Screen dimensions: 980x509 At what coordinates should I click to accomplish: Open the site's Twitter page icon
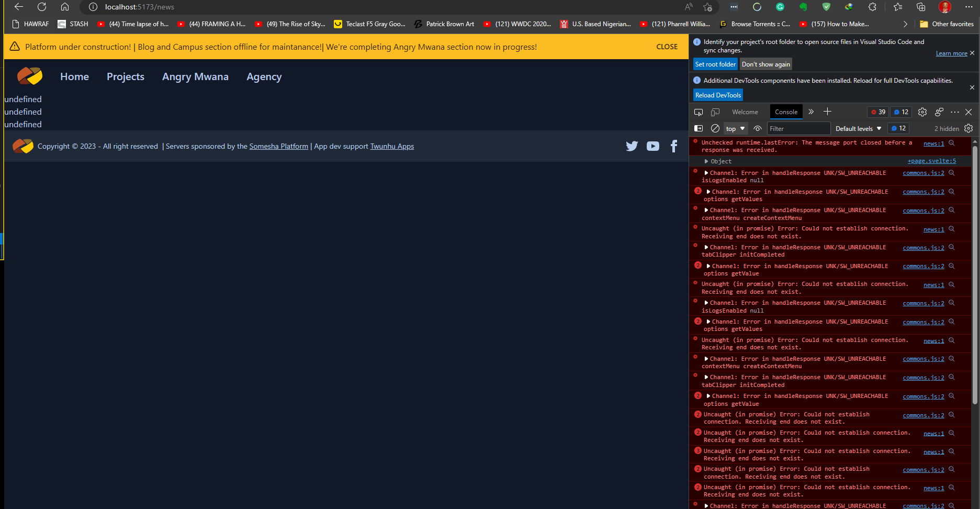[632, 146]
